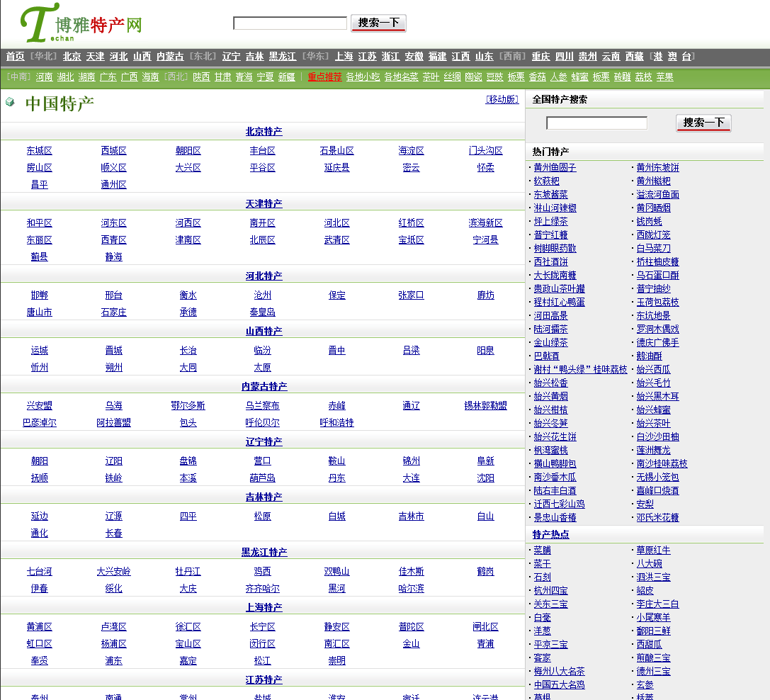The image size is (770, 700).
Task: Open 哈尔滨 under 黑龙江特产
Action: (411, 589)
